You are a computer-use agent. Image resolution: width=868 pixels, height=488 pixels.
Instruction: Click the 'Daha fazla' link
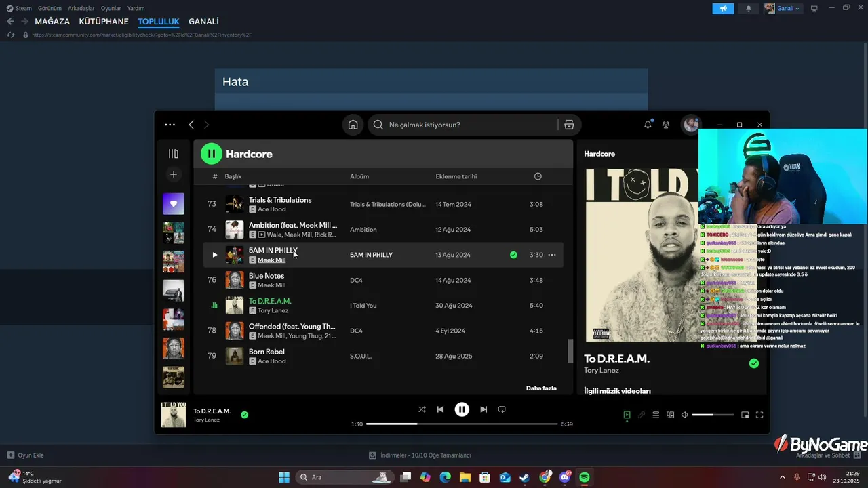click(541, 388)
